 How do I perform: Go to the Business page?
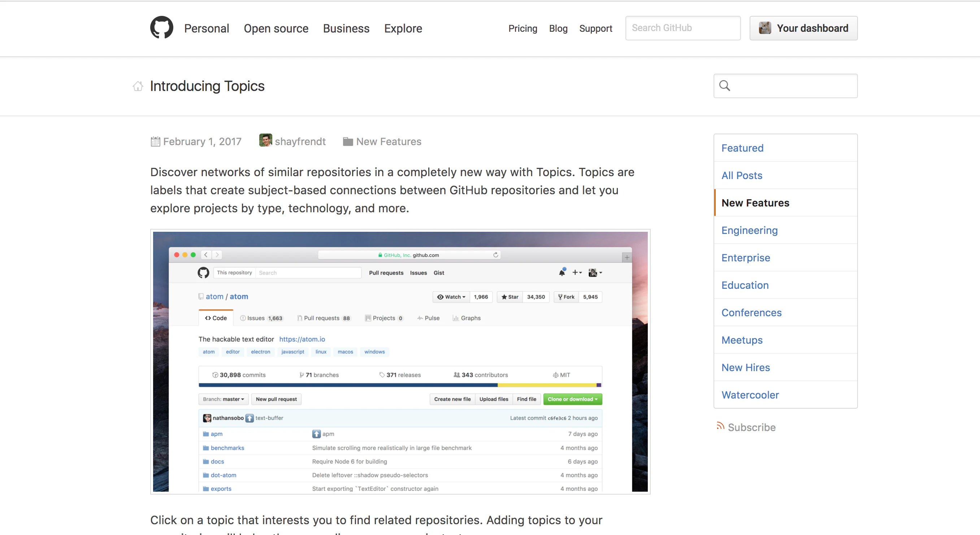click(346, 29)
